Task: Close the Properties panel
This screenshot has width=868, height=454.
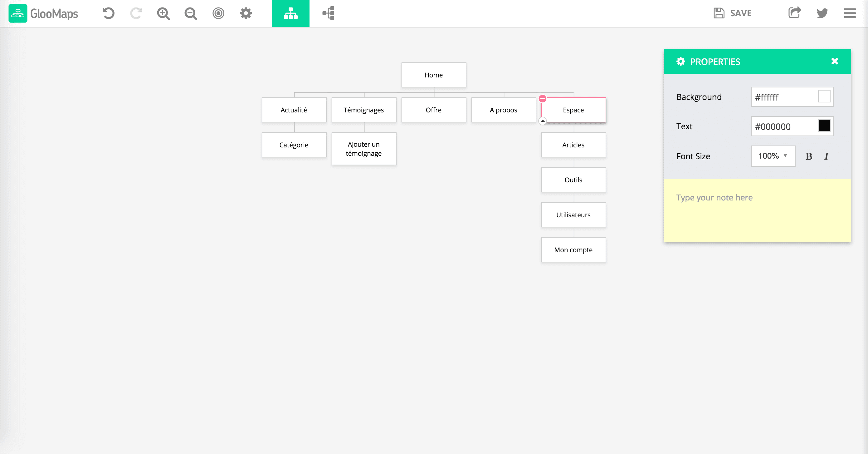Action: point(834,61)
